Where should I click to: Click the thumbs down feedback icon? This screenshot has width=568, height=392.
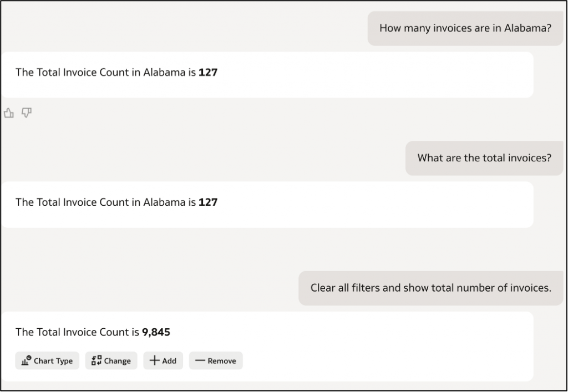[x=26, y=113]
